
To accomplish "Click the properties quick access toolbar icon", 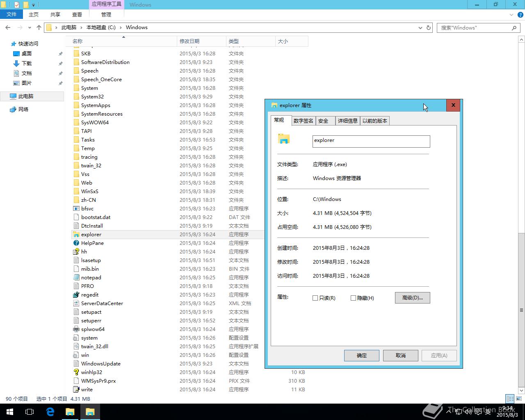I will (x=17, y=5).
